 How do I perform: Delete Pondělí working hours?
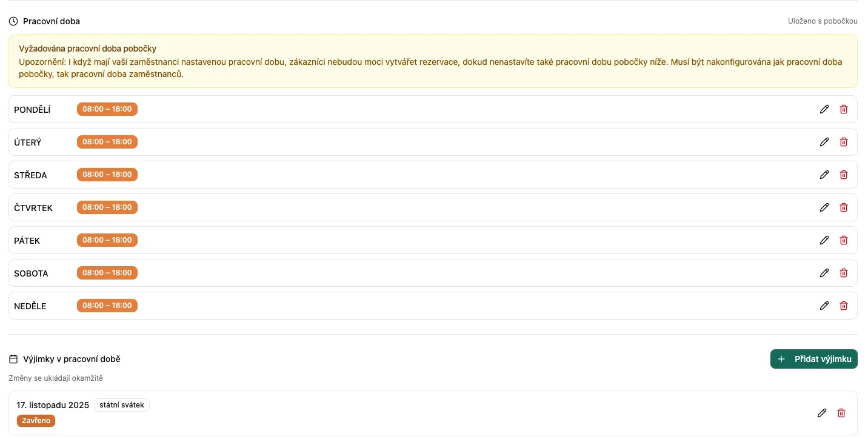click(x=843, y=109)
